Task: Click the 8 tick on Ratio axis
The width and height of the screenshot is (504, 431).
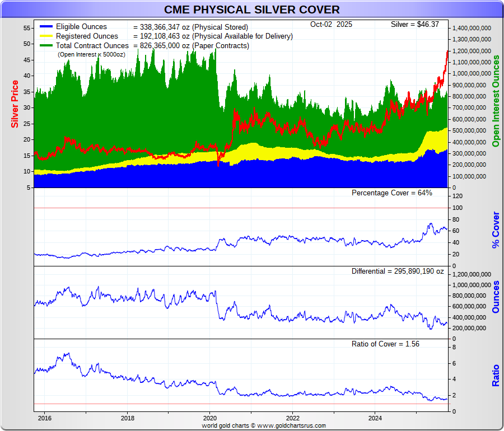Action: point(454,347)
